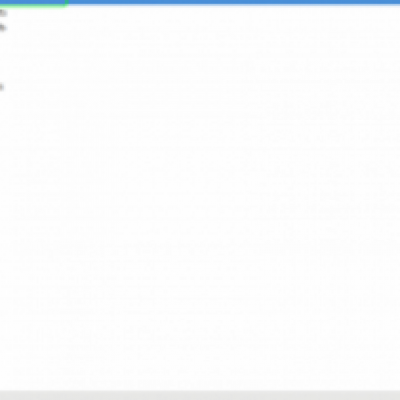
Task: Click the right end of the blue bar
Action: pos(395,2)
